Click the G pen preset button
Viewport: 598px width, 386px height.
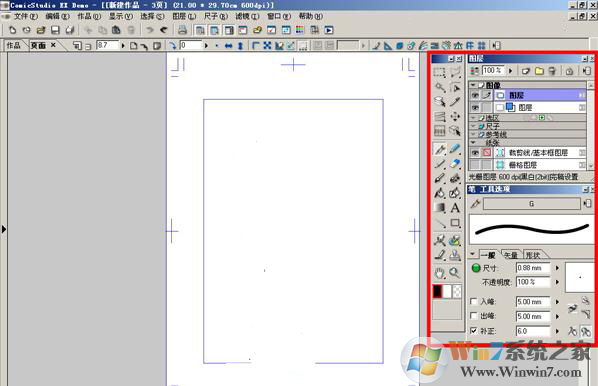tap(532, 204)
